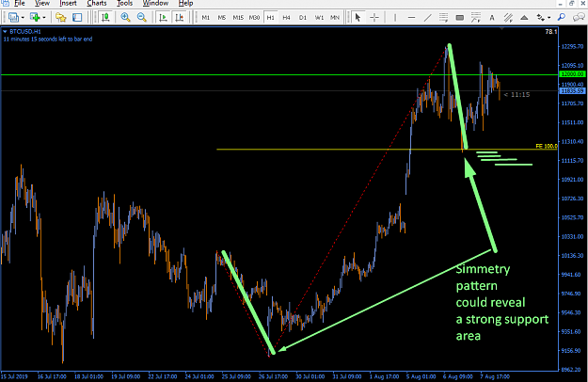This screenshot has width=588, height=382.
Task: Click the '15 Jul 2019' date label
Action: (x=15, y=376)
